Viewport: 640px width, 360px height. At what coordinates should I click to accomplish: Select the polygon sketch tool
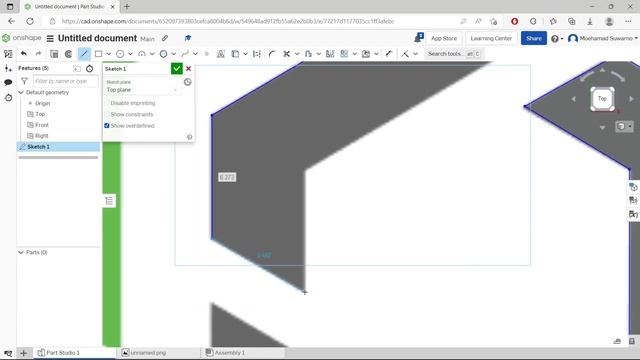[163, 54]
